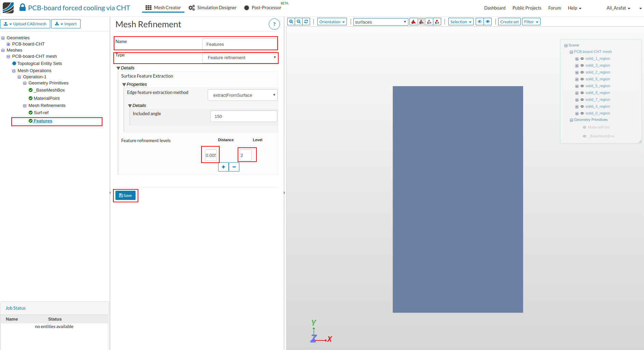Click Upload CAD/mesh button
The height and width of the screenshot is (350, 644).
pyautogui.click(x=25, y=24)
